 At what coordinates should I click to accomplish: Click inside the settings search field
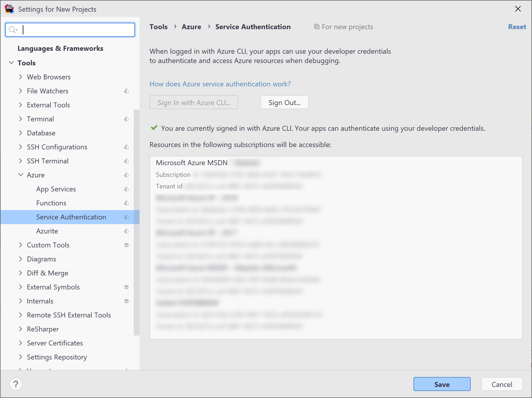(73, 29)
